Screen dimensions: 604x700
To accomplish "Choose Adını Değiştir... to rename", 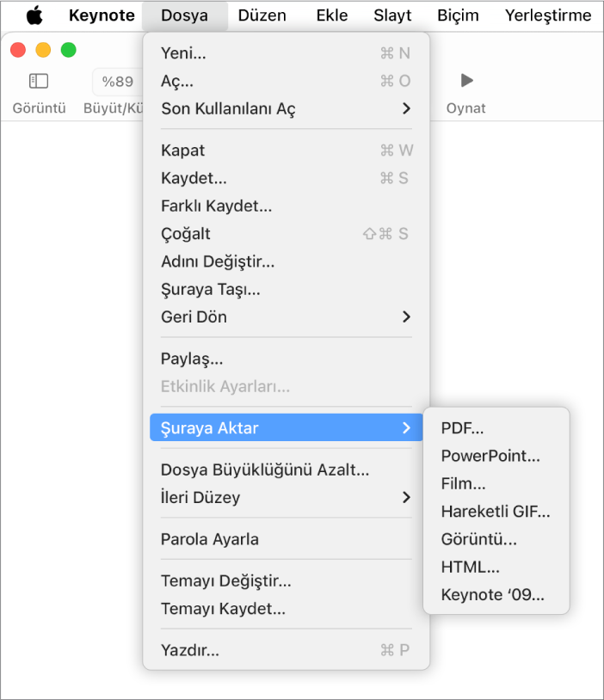I will tap(287, 261).
